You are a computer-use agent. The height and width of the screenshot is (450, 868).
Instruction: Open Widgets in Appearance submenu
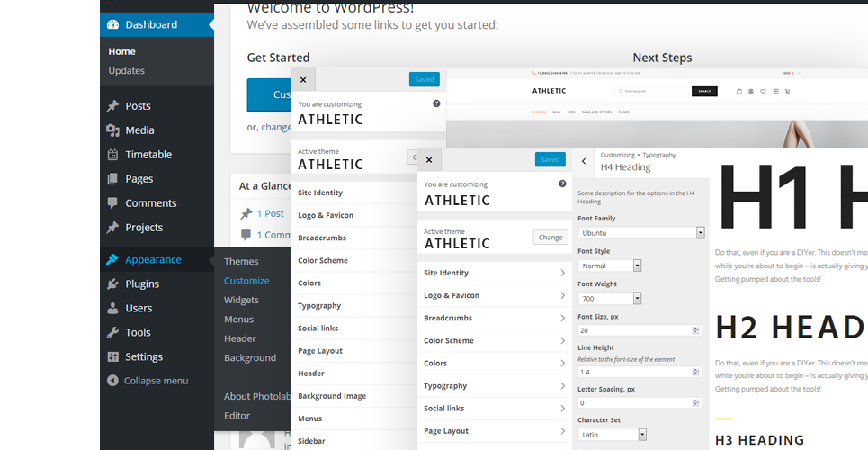coord(241,300)
